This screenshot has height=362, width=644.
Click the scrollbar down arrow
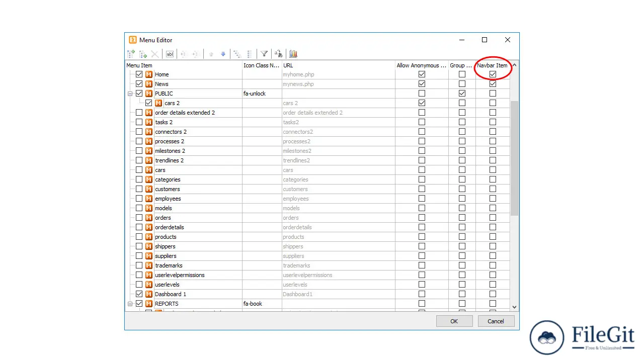click(x=514, y=307)
